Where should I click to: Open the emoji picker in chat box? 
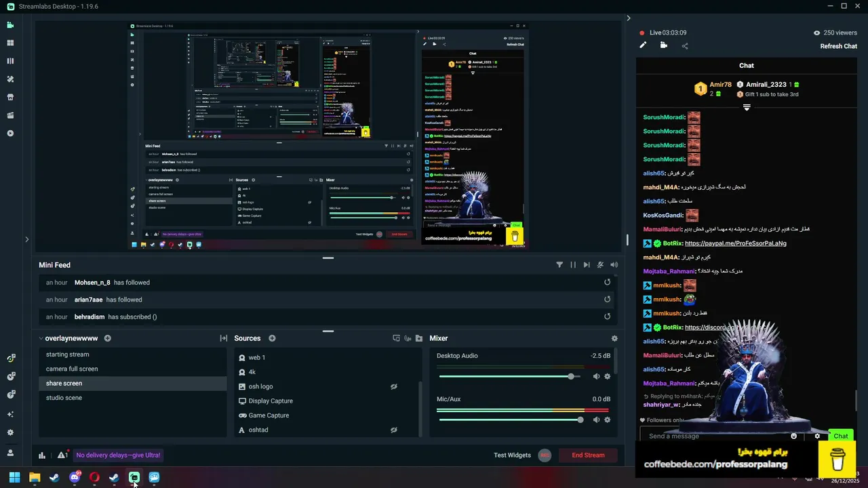pyautogui.click(x=794, y=436)
